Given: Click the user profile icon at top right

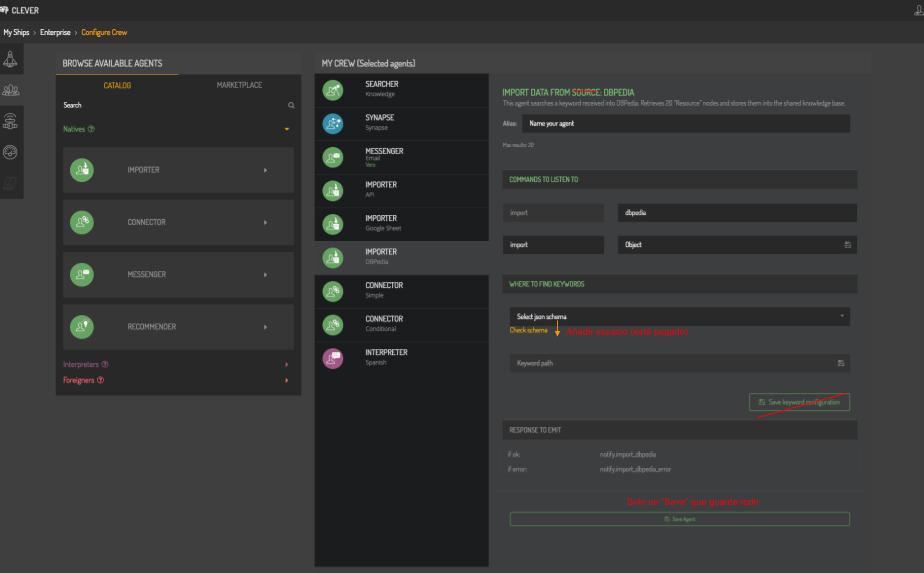Looking at the screenshot, I should (x=918, y=11).
